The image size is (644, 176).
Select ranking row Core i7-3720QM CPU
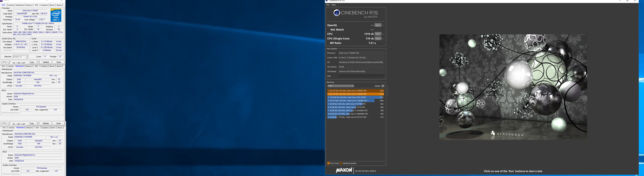(355, 110)
